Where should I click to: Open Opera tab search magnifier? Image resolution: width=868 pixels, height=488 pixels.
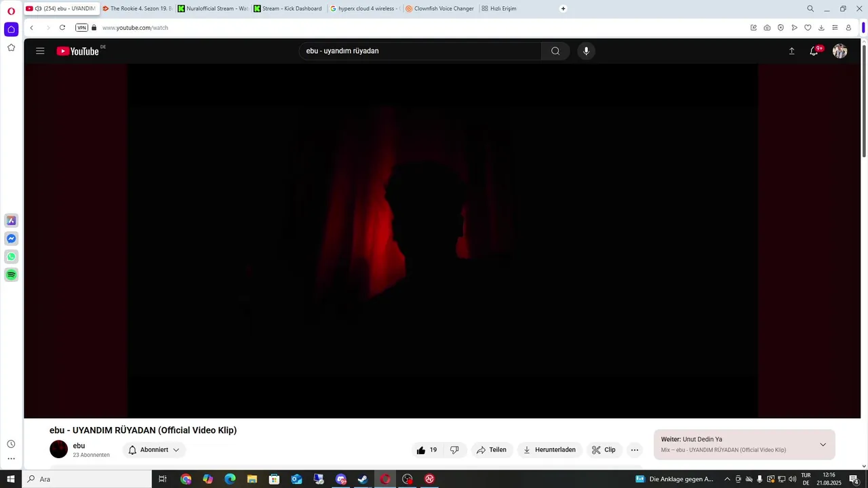(x=810, y=9)
